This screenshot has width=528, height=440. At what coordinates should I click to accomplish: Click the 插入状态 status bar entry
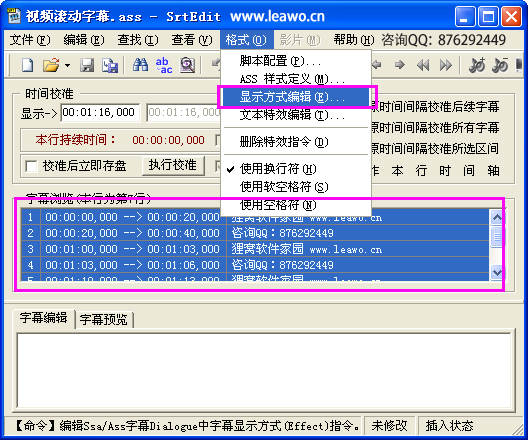[450, 426]
